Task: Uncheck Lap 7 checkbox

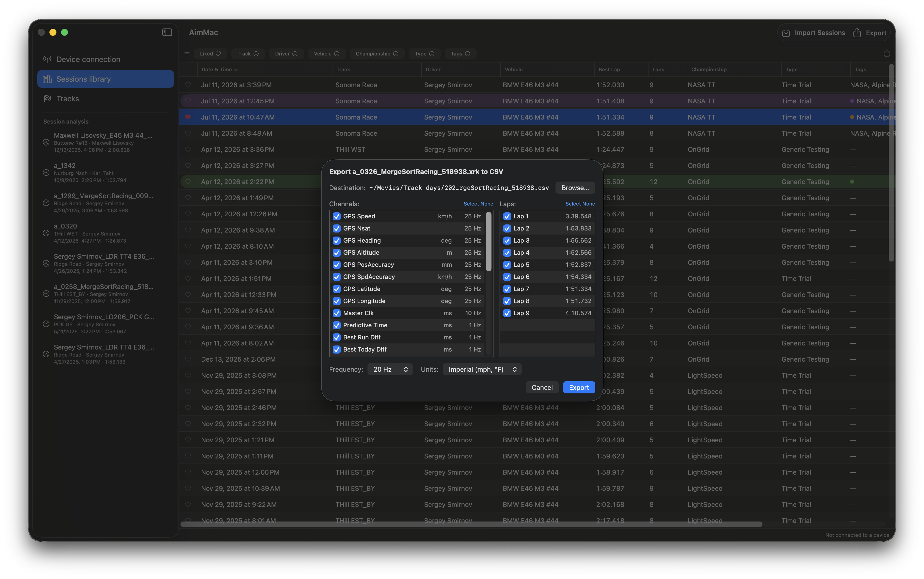Action: tap(507, 289)
